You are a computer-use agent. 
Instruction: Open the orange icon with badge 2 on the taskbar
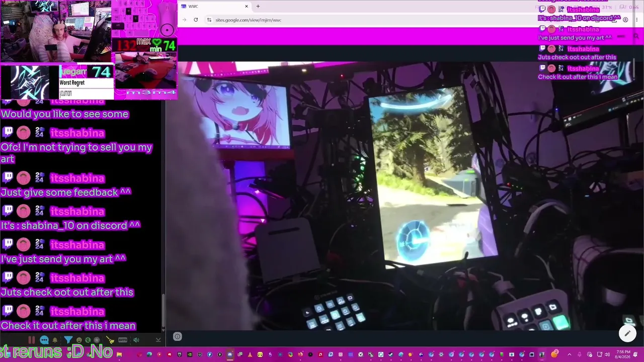point(554,354)
